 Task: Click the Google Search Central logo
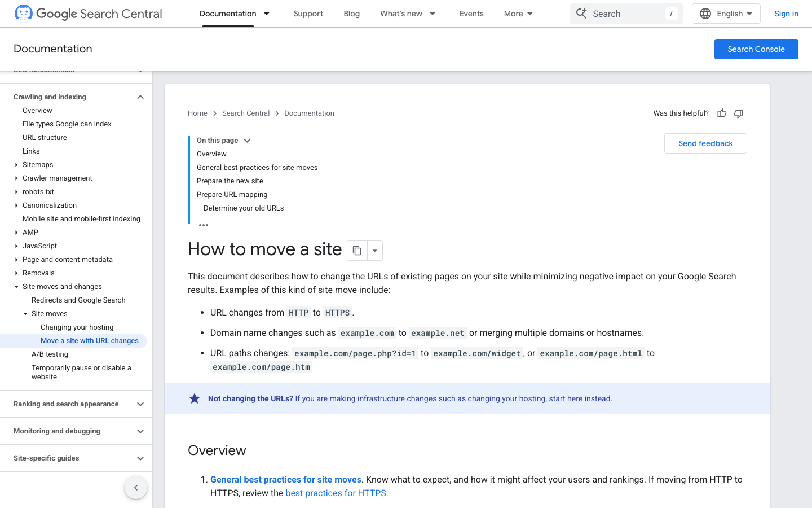(x=88, y=14)
